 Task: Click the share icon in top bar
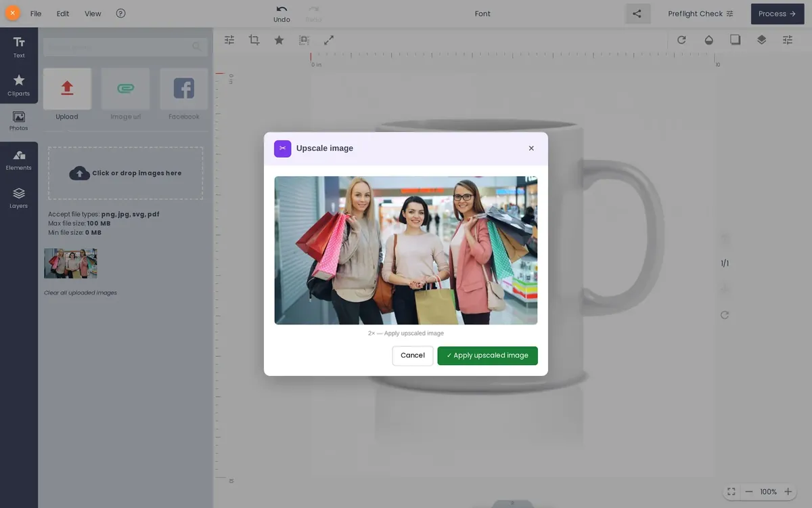[x=637, y=14]
